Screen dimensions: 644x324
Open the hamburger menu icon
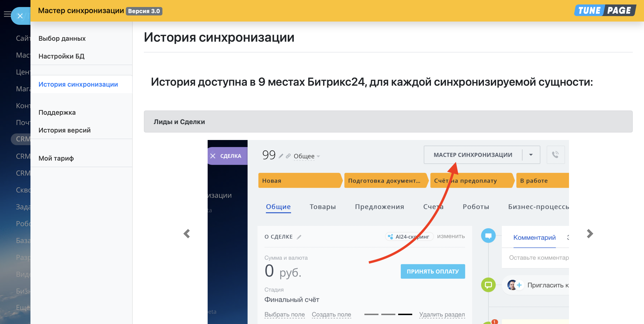click(x=7, y=14)
